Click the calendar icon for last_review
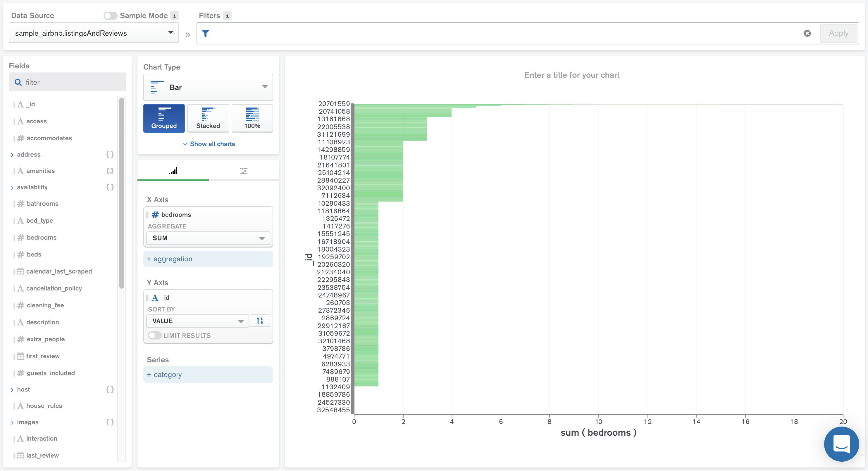 pyautogui.click(x=20, y=456)
